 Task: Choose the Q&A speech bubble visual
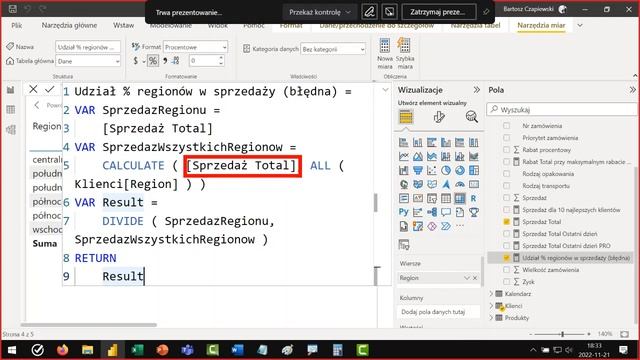click(x=446, y=212)
